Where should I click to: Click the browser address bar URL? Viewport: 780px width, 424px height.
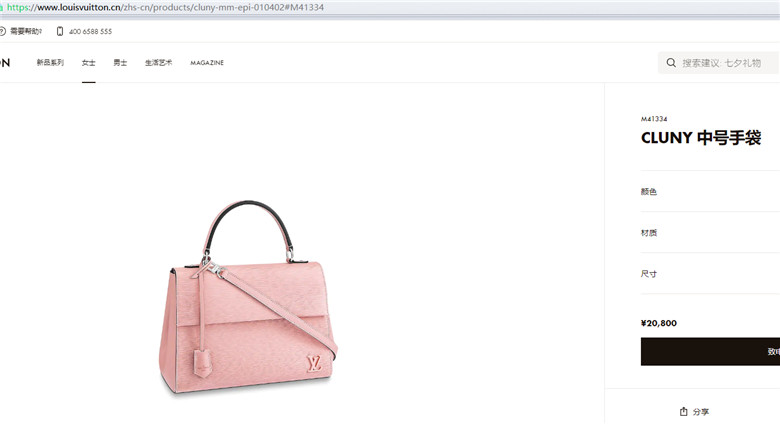click(x=165, y=7)
